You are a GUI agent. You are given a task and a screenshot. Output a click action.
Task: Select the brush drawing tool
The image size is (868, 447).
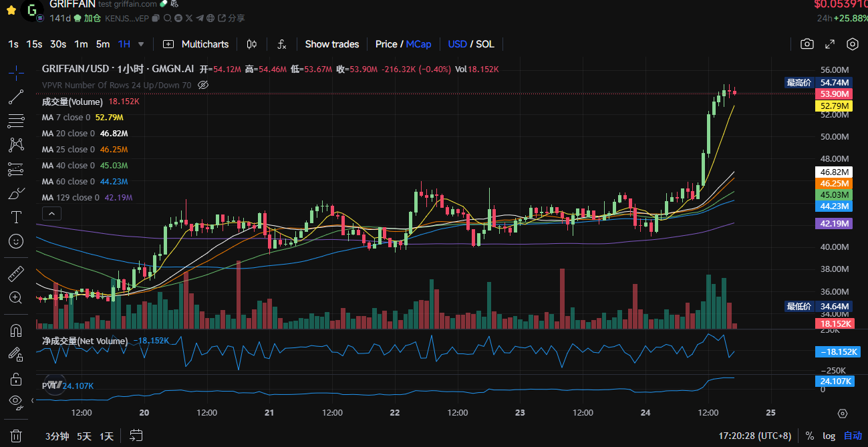click(16, 194)
